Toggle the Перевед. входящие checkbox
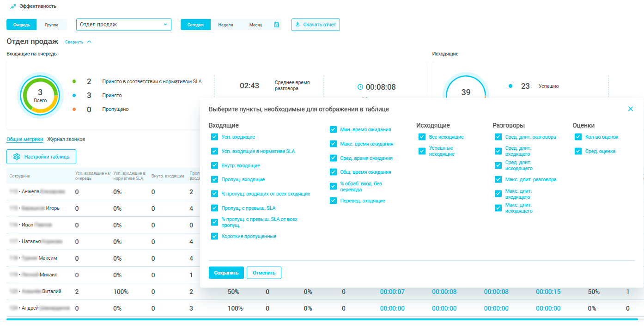 coord(333,201)
